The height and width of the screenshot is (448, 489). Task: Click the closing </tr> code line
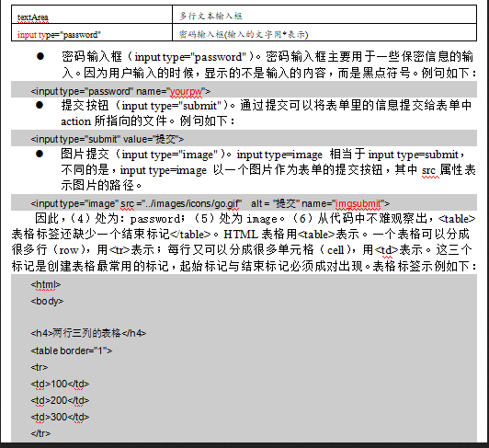click(x=40, y=433)
